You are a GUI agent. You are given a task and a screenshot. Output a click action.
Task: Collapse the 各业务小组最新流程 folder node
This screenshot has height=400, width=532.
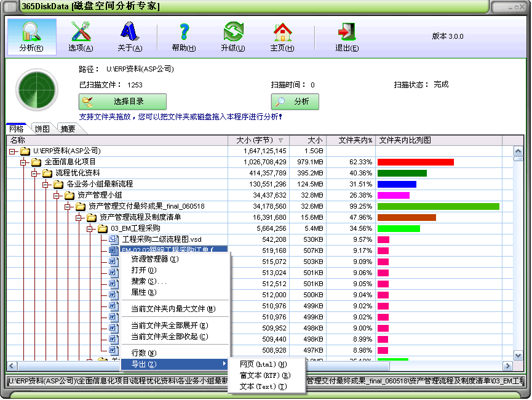click(46, 185)
